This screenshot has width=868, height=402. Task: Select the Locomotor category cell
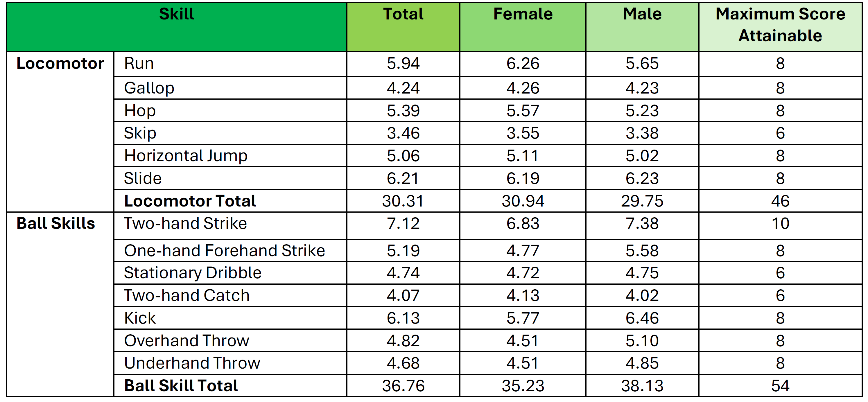[x=60, y=63]
